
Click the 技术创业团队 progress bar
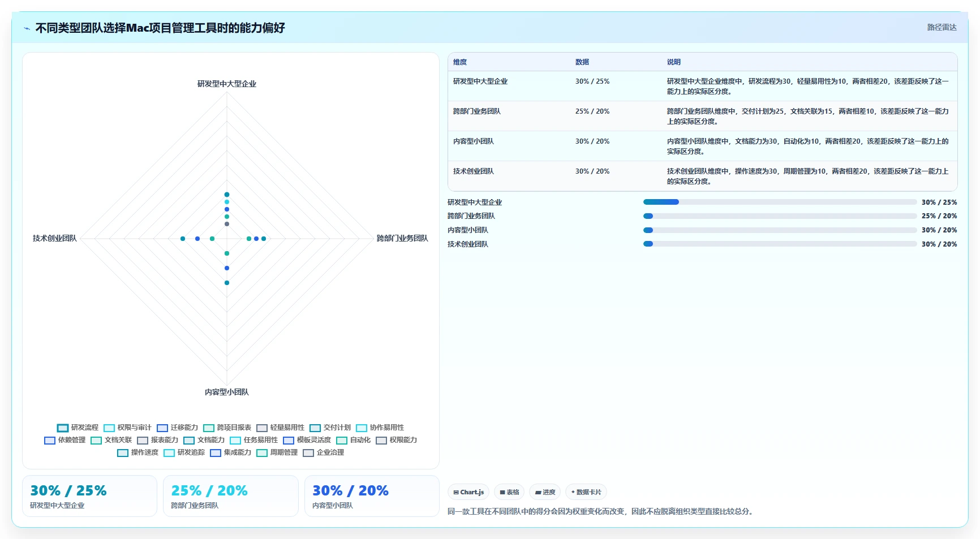[780, 244]
